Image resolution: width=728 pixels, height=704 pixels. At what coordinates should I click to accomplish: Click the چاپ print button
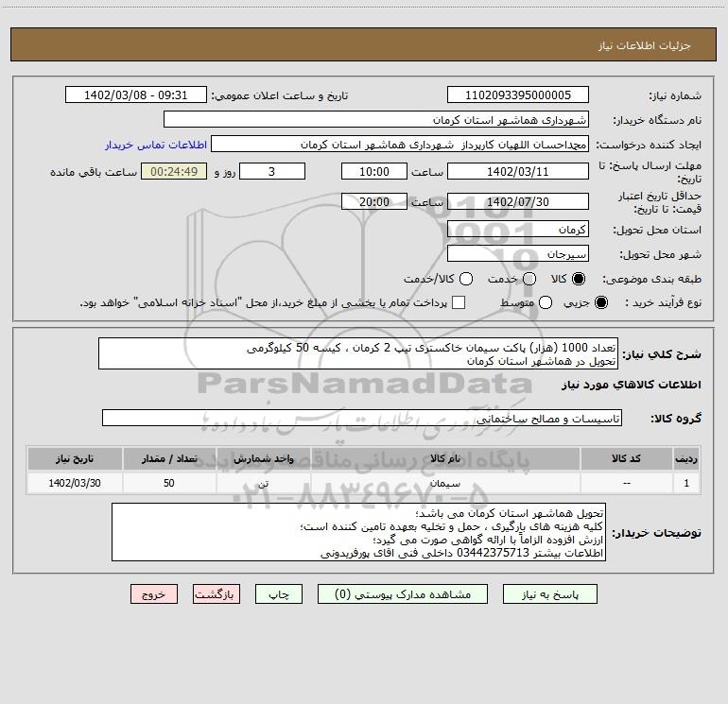click(279, 594)
